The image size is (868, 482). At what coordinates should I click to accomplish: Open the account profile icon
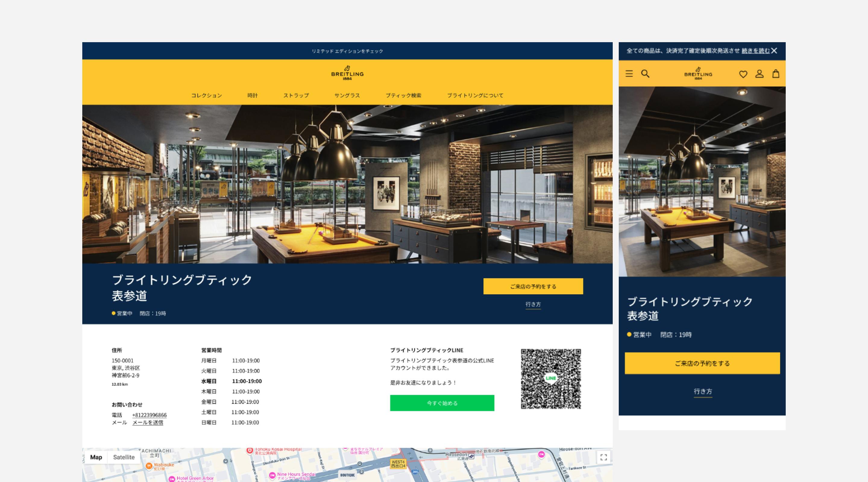tap(759, 74)
